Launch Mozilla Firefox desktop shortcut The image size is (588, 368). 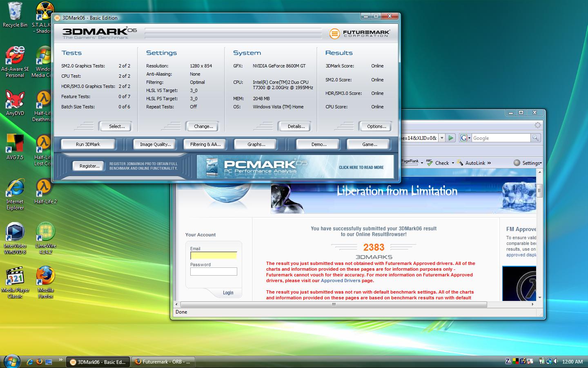(46, 283)
